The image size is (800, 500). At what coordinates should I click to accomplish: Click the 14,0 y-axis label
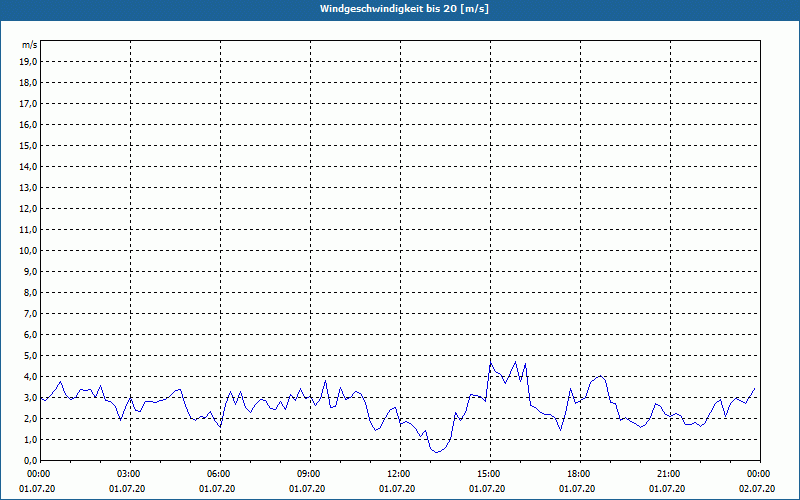point(28,166)
